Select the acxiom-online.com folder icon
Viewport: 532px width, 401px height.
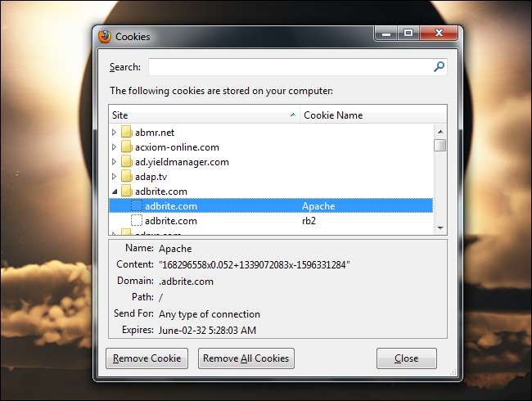127,147
